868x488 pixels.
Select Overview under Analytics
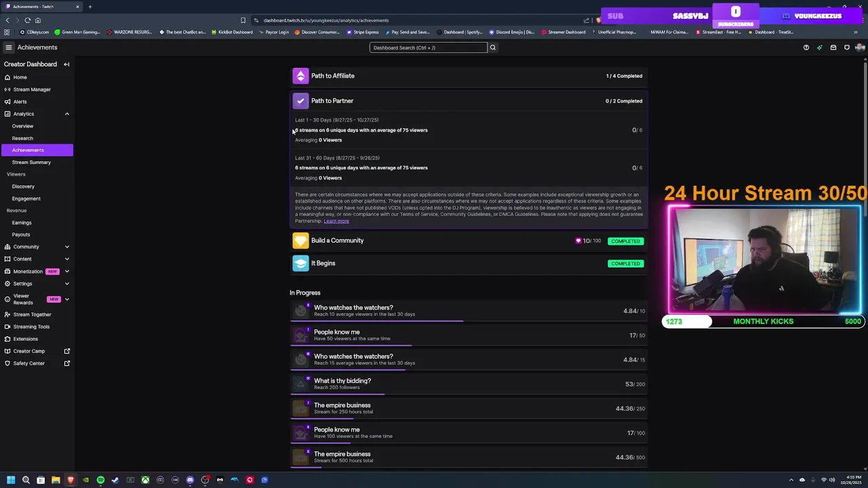22,126
